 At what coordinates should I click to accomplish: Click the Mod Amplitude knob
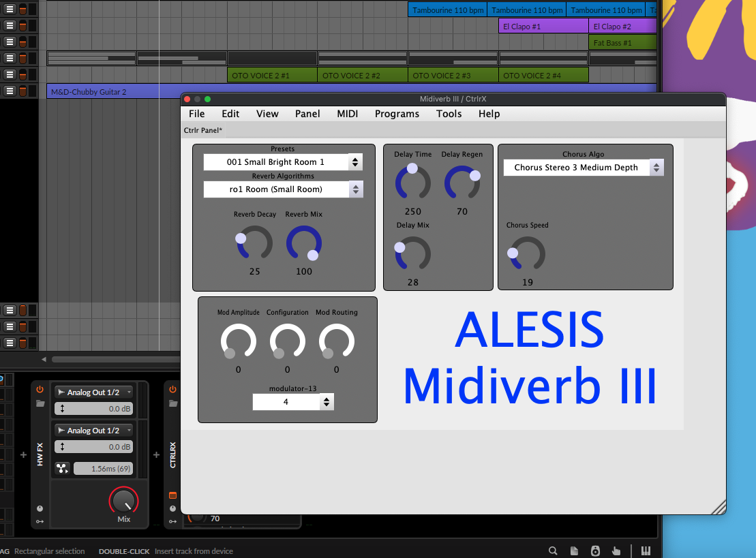point(238,341)
